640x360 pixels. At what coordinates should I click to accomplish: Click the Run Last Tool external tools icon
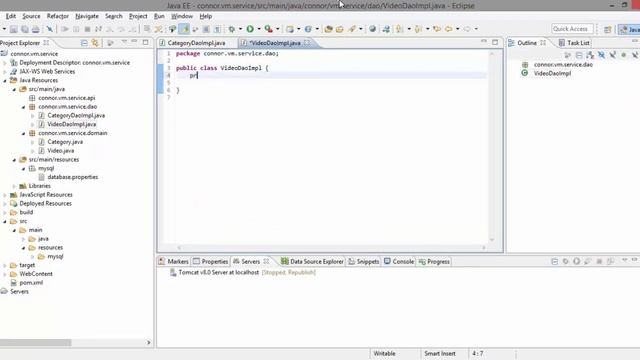point(268,29)
